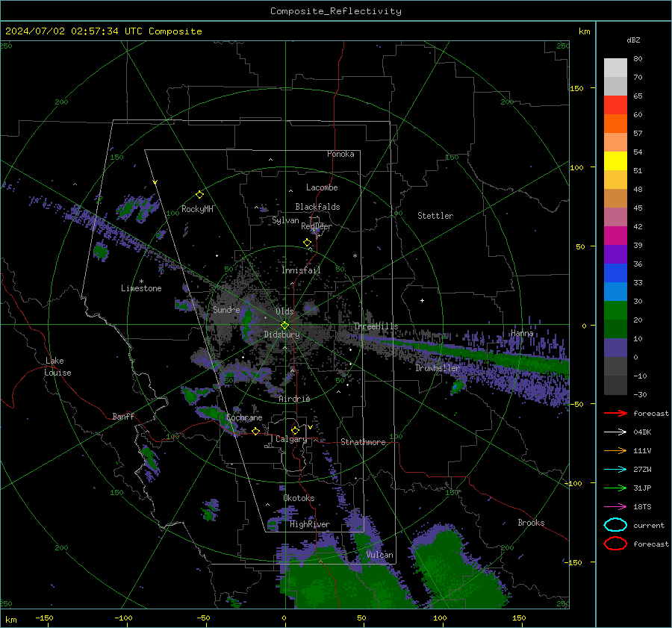The width and height of the screenshot is (672, 628).
Task: Pick the yellow 51-54 dBZ swatch
Action: point(615,161)
